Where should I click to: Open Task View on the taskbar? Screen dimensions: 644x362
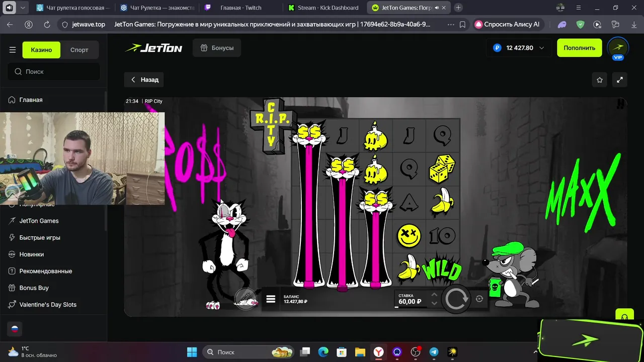pos(305,352)
